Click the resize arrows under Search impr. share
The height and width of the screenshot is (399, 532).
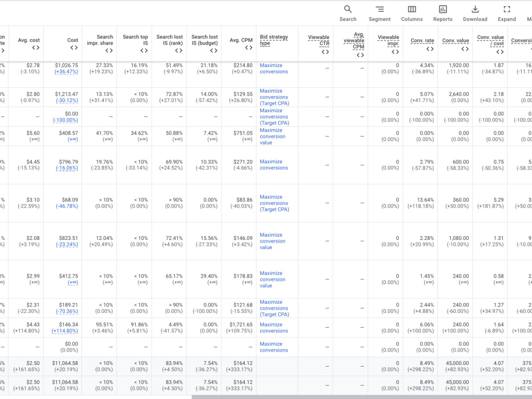(109, 51)
